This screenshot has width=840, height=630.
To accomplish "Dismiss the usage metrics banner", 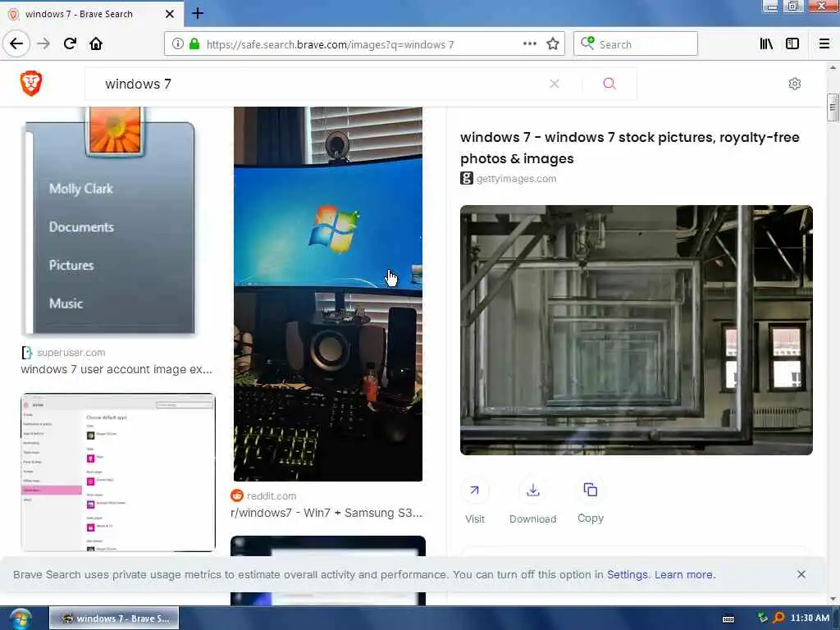I will click(801, 574).
